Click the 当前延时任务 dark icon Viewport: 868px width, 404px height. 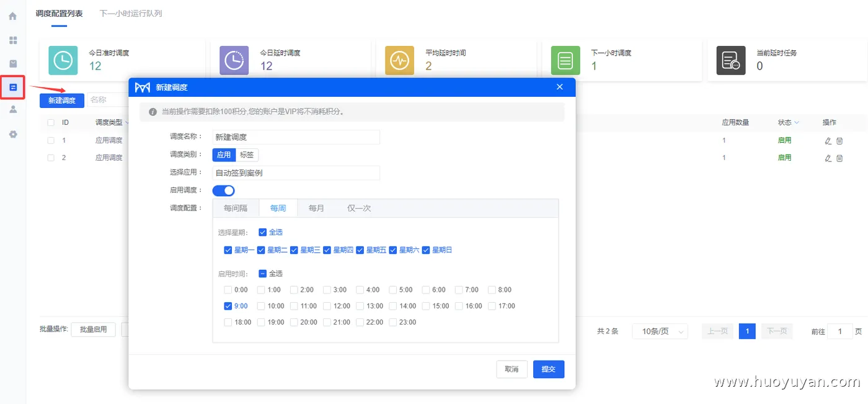pos(731,60)
